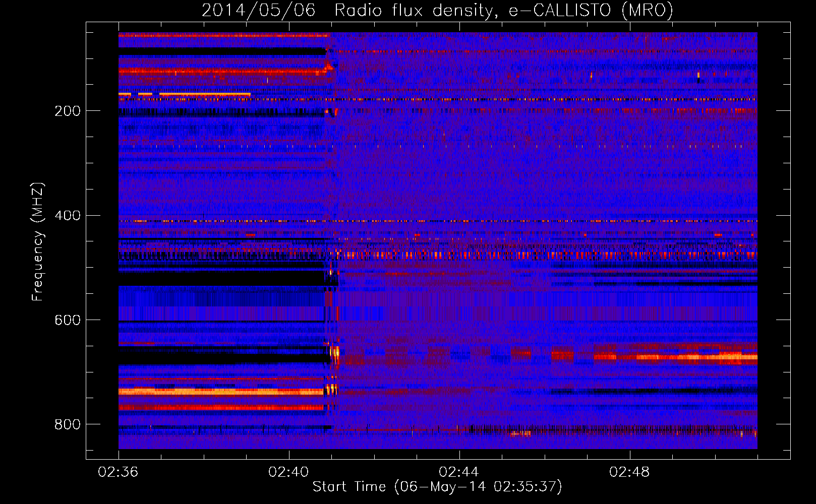Click the 800 frequency tick label

(68, 424)
